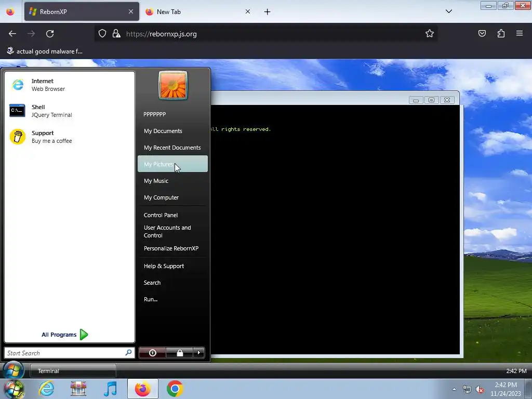Click the 2:42 PM 11/24/2023 clock
Viewport: 532px width, 399px height.
coord(506,389)
